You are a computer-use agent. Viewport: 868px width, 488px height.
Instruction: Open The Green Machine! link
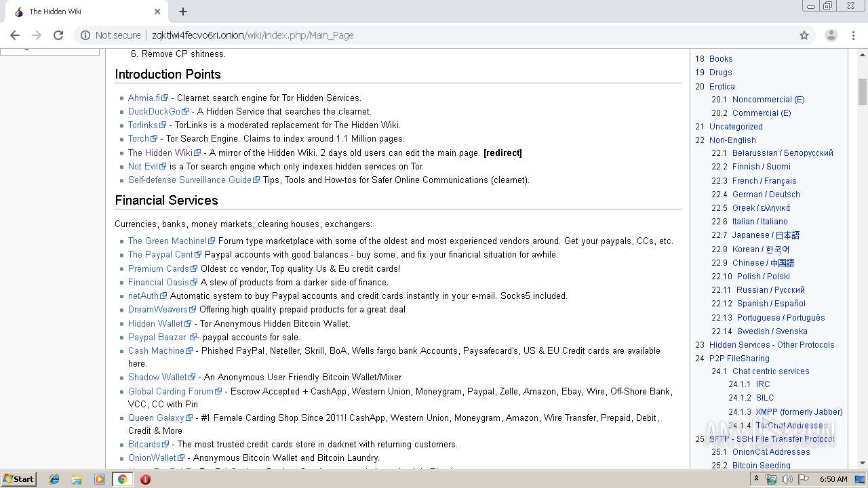click(167, 241)
